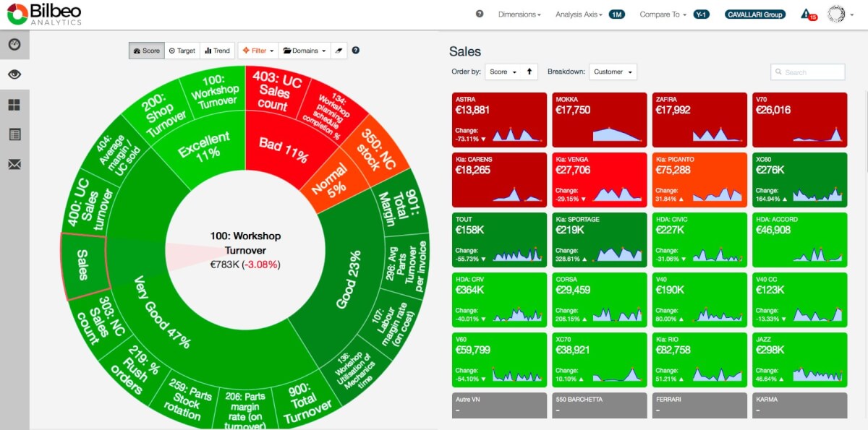Screen dimensions: 868x430
Task: Open the dashboard gauge icon in sidebar
Action: pos(14,45)
